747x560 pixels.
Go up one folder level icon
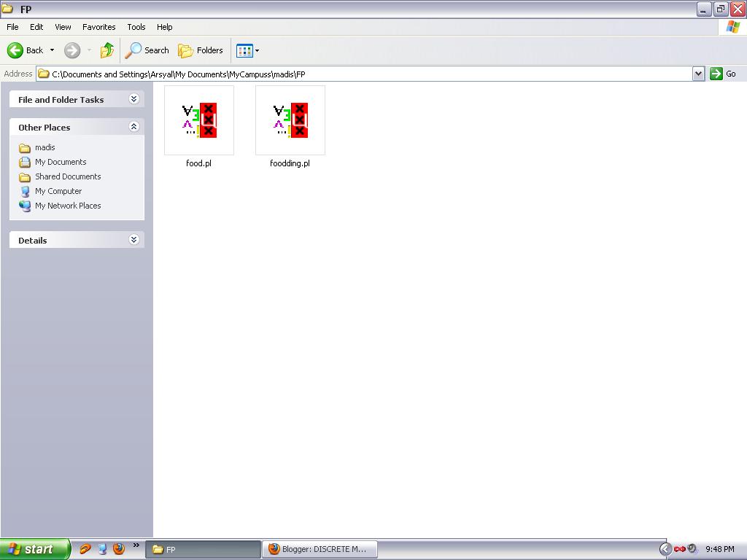[x=107, y=50]
